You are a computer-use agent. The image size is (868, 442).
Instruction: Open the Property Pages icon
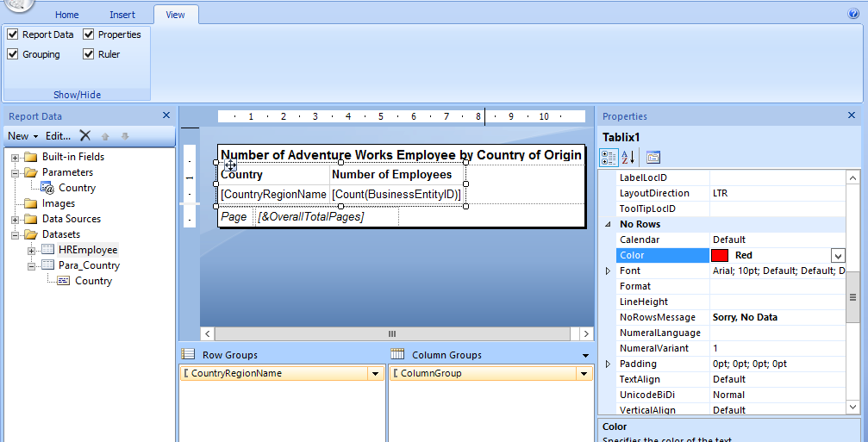(x=653, y=157)
